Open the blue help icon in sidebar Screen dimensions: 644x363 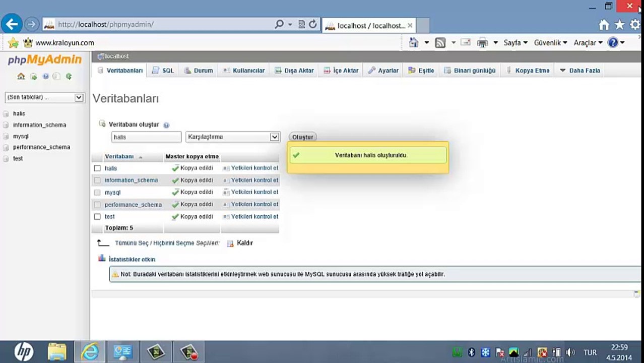tap(45, 77)
